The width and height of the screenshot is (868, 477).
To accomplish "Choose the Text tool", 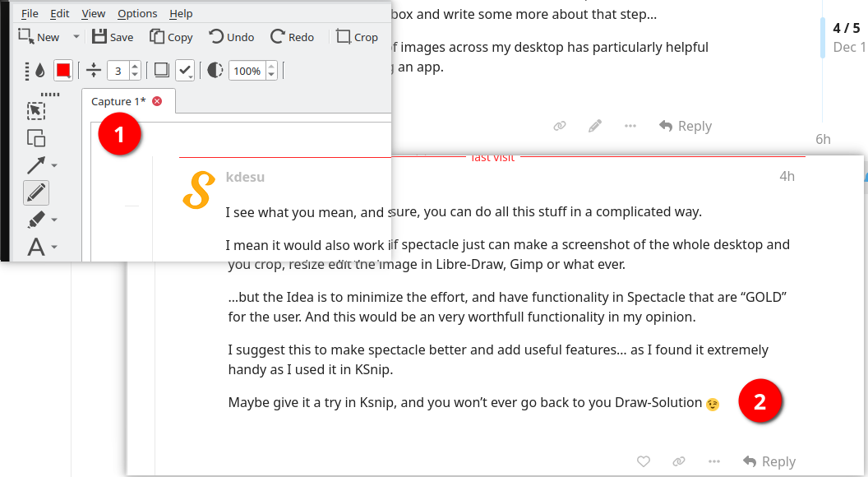I will (36, 247).
